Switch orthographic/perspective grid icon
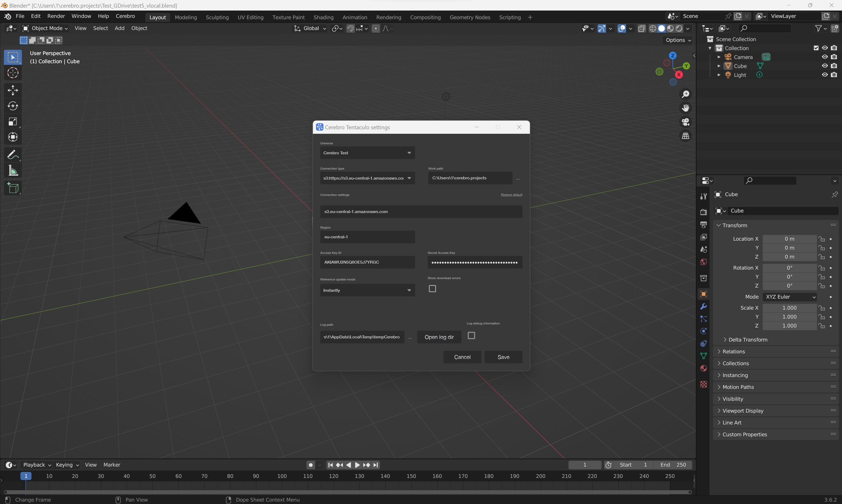 685,136
